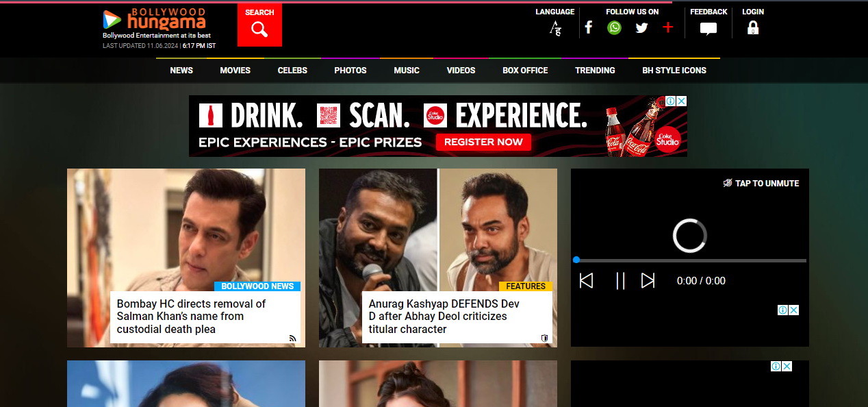Open the Trending menu
This screenshot has width=868, height=407.
click(x=595, y=71)
